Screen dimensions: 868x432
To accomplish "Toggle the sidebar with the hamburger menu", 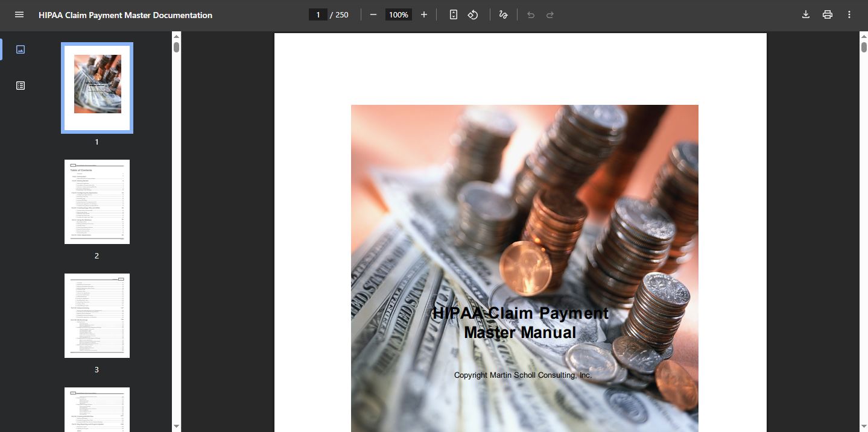I will (x=19, y=14).
